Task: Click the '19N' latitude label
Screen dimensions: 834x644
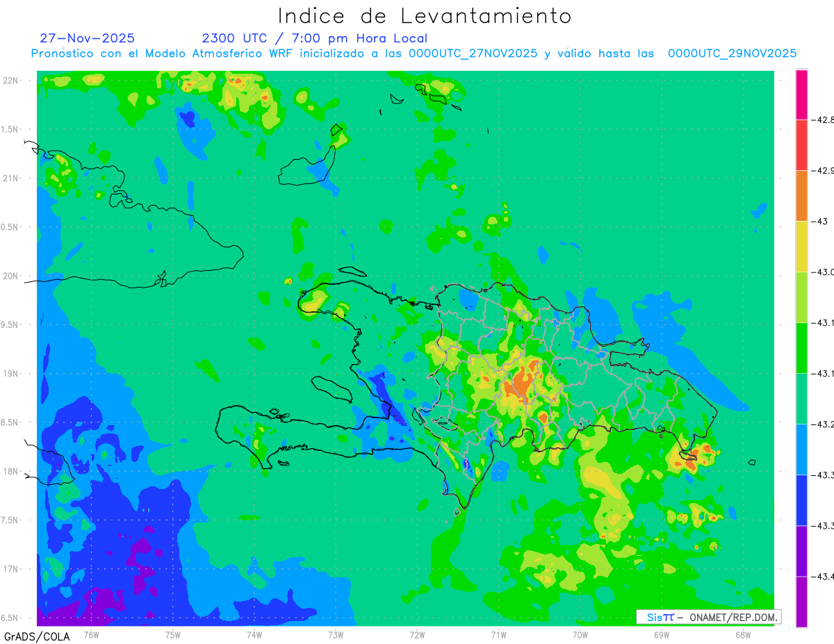Action: coord(10,374)
